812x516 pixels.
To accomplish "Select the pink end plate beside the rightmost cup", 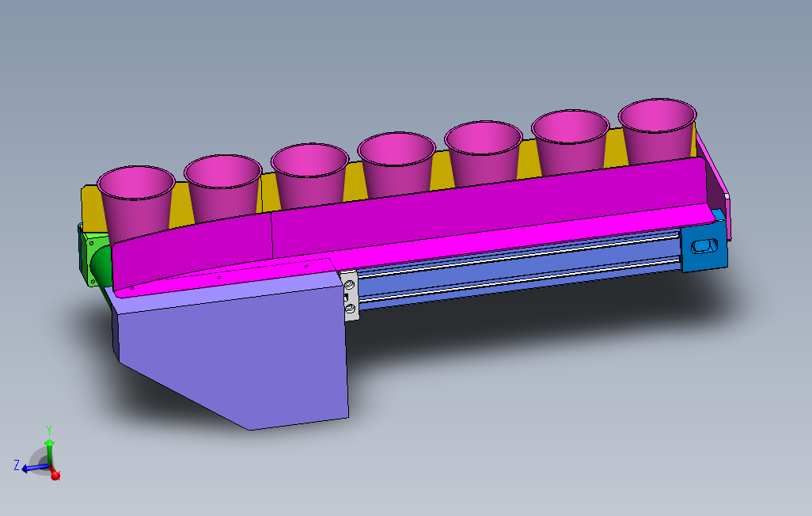I will click(x=714, y=185).
